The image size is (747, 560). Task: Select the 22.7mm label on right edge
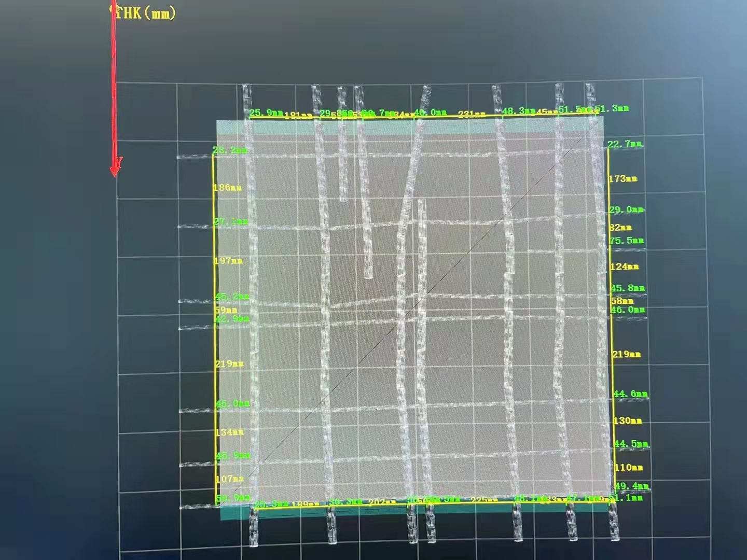624,144
